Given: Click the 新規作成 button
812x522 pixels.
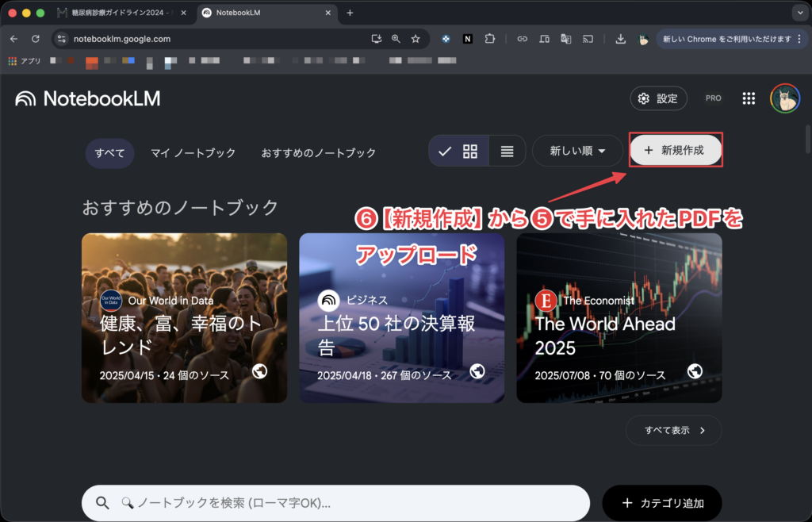Looking at the screenshot, I should (x=676, y=150).
